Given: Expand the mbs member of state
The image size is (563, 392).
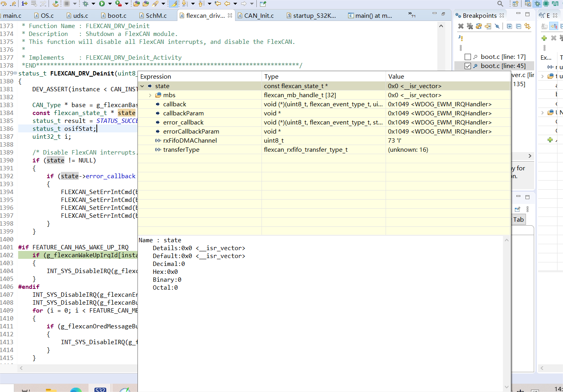Looking at the screenshot, I should (x=150, y=95).
